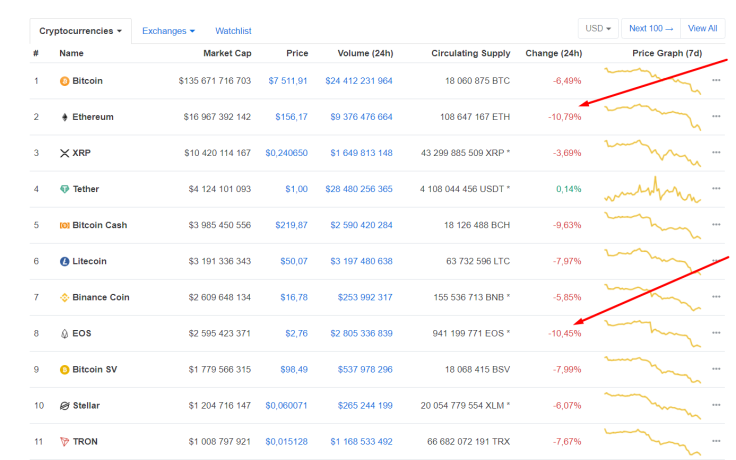Open the three-dot menu for Binance Coin row
Image resolution: width=736 pixels, height=460 pixels.
(x=716, y=297)
